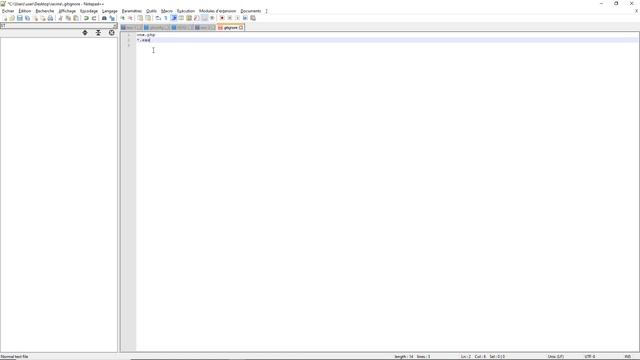
Task: Print the document using the printer icon
Action: tap(50, 18)
